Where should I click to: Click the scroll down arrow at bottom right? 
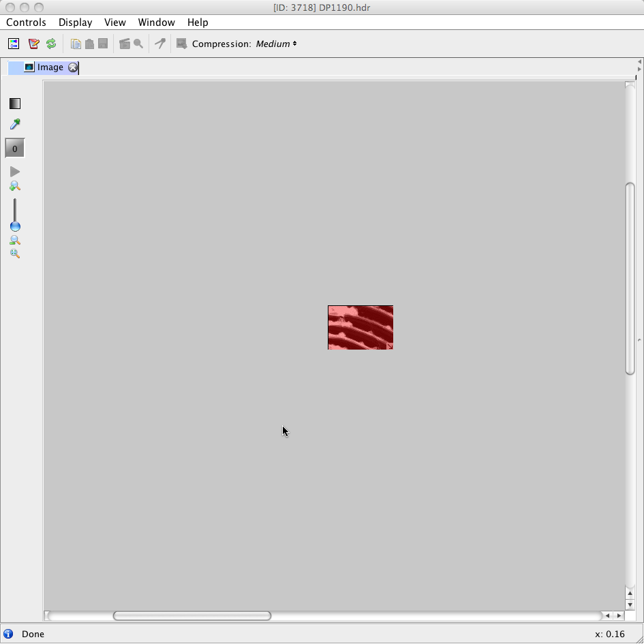(630, 604)
